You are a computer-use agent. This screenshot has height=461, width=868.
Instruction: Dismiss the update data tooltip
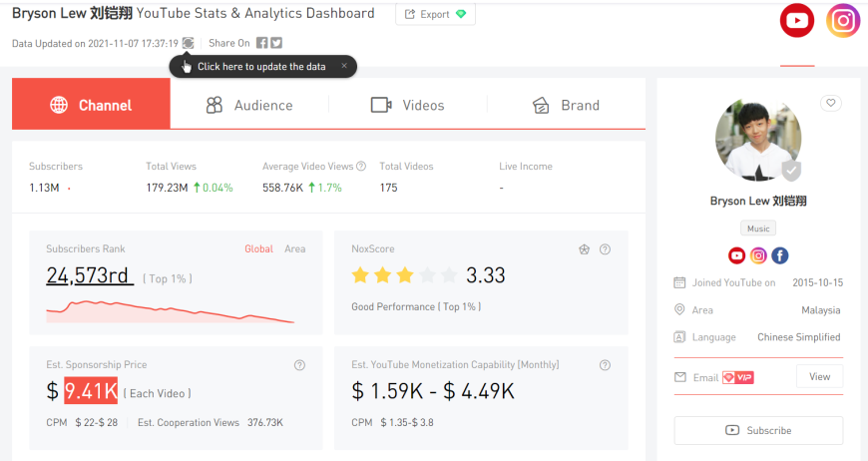(x=344, y=66)
